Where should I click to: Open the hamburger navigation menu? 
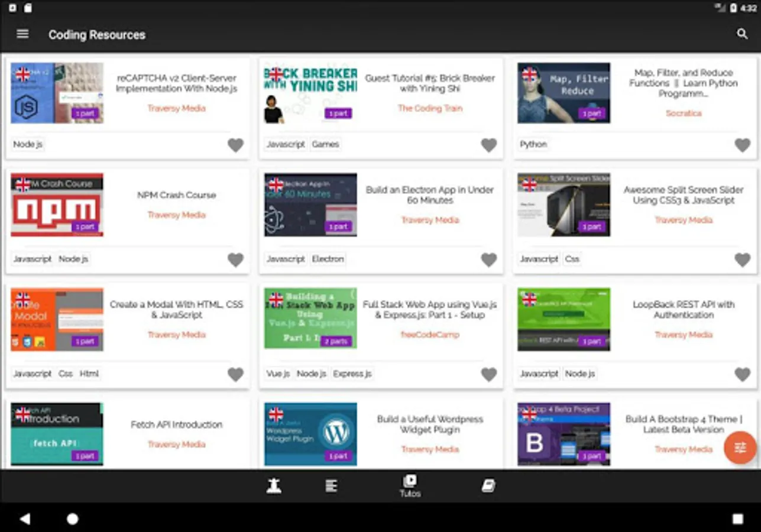[x=22, y=34]
